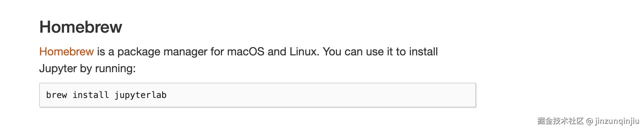Click empty space inside the code block

pyautogui.click(x=311, y=95)
